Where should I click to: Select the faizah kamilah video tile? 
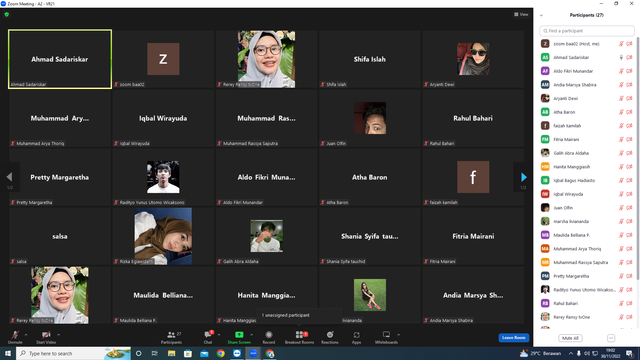[x=473, y=177]
